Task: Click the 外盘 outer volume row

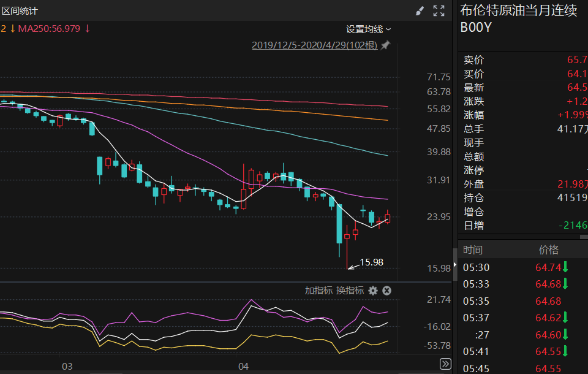Action: click(x=523, y=184)
